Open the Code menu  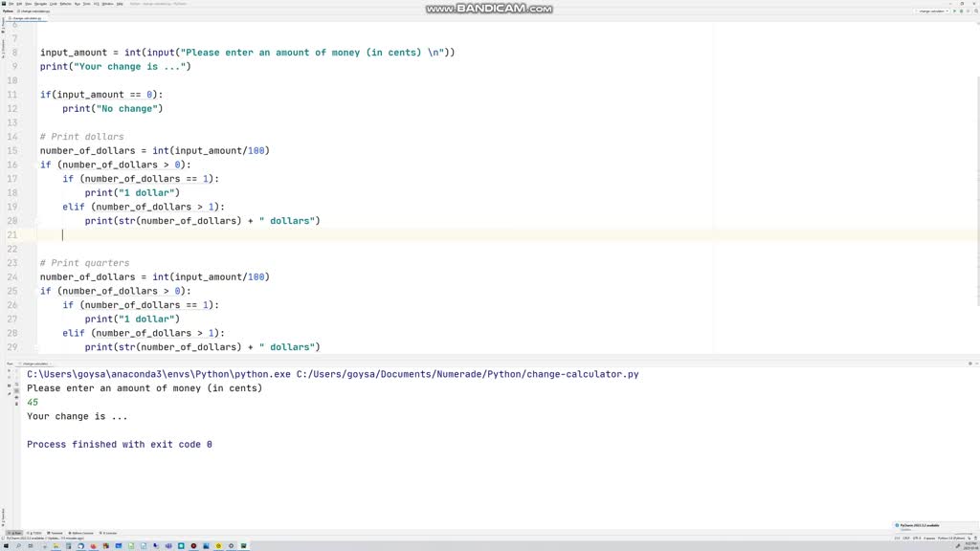(54, 4)
